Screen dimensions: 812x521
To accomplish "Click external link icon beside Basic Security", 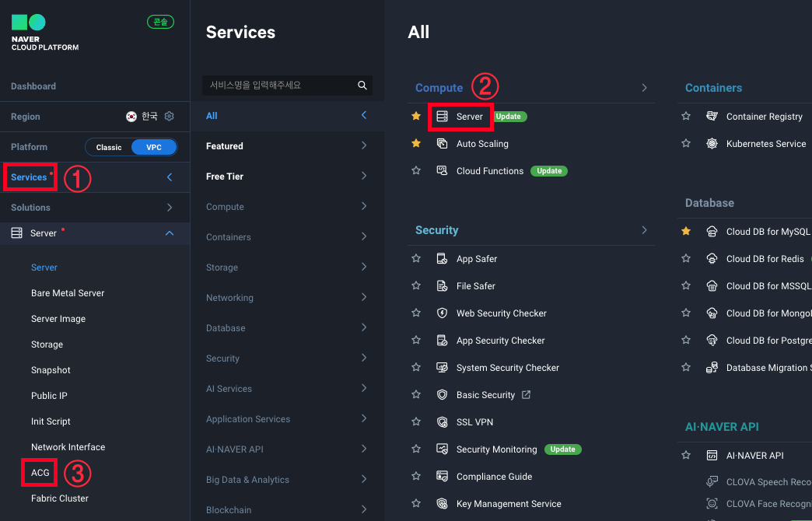I will click(526, 394).
